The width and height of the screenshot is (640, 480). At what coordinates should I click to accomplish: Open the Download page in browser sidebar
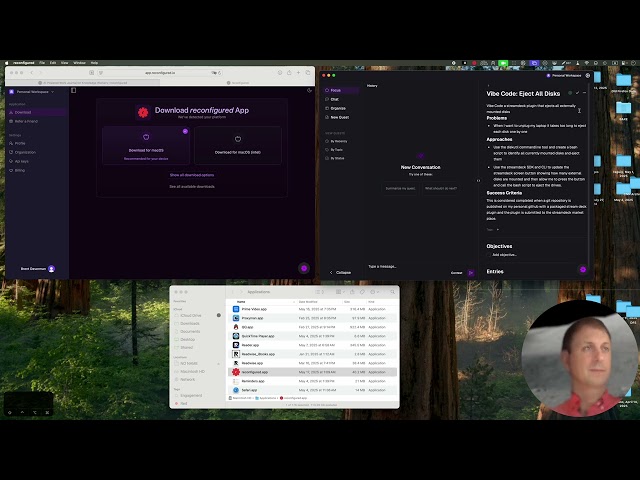coord(36,112)
